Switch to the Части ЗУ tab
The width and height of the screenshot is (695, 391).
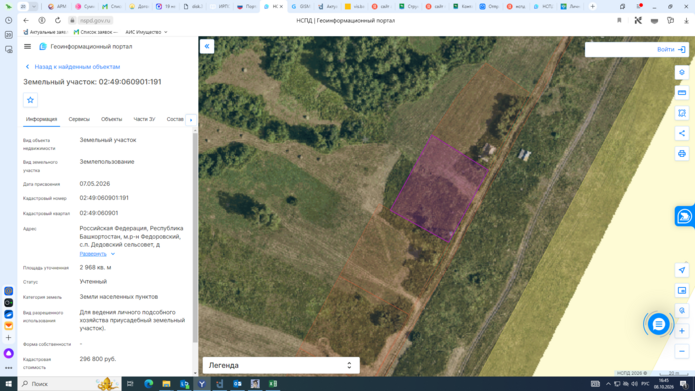point(144,119)
